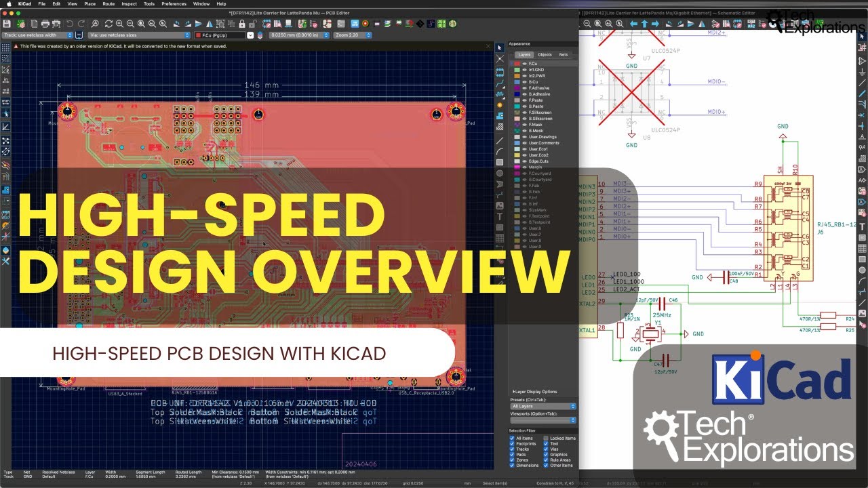Open the Apple menu
This screenshot has width=868, height=488.
point(8,3)
